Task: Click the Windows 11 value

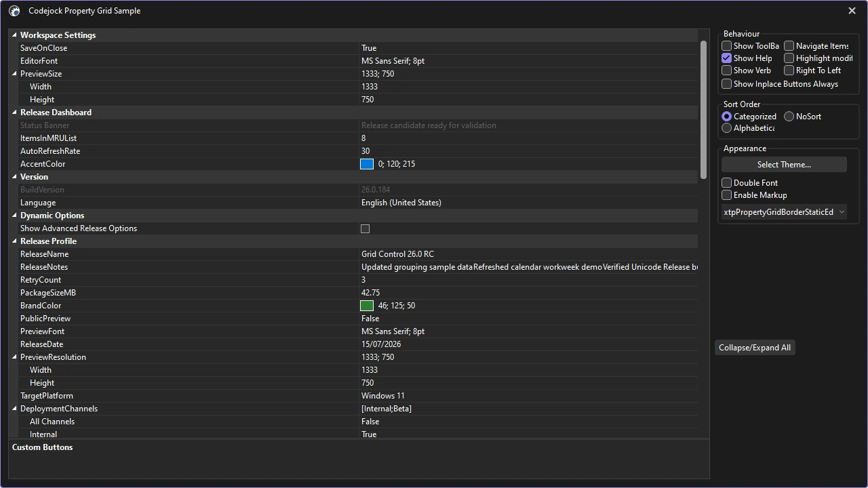Action: point(383,396)
